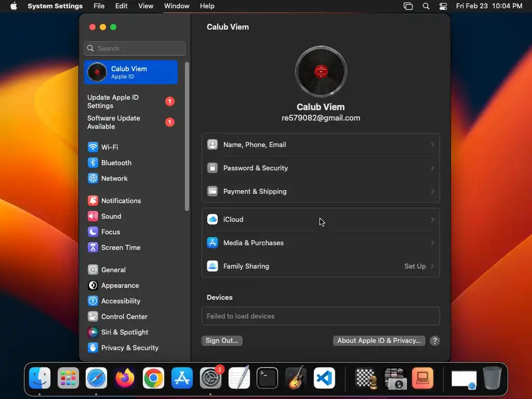Click the Search field in sidebar

point(135,48)
